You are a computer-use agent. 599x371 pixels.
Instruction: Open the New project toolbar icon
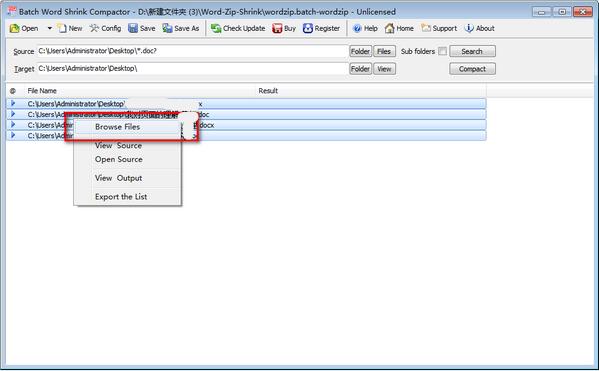[62, 28]
